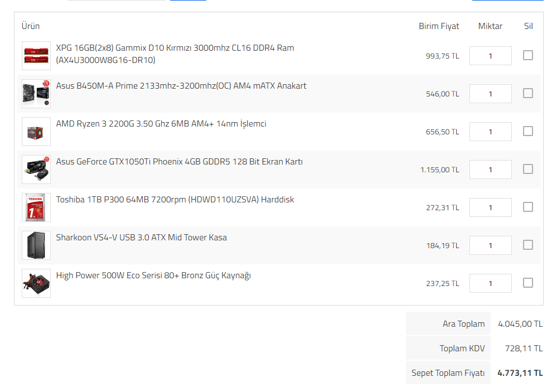This screenshot has height=392, width=552.
Task: Open the High Power 500W PSU image
Action: tap(36, 283)
